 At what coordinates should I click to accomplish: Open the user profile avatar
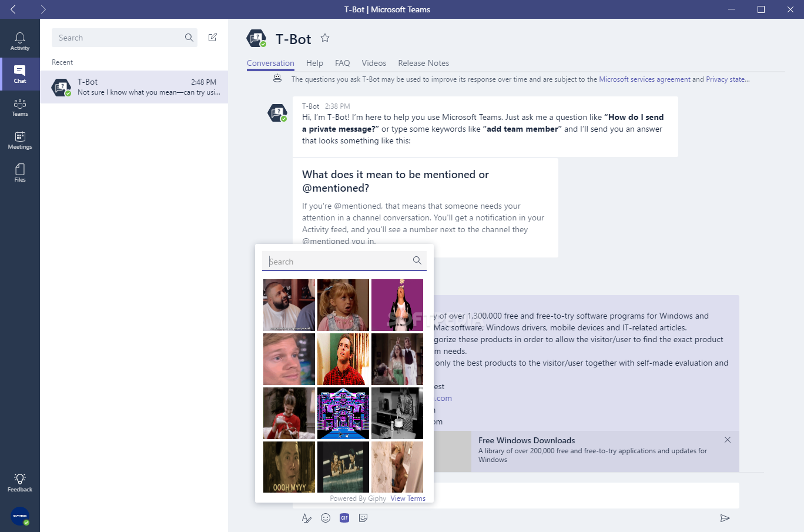(20, 516)
